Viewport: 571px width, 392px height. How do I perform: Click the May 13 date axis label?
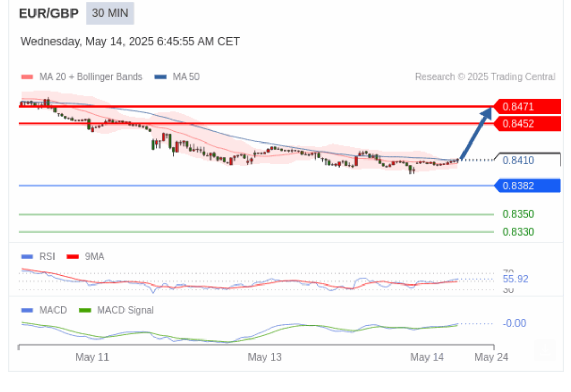click(x=265, y=357)
